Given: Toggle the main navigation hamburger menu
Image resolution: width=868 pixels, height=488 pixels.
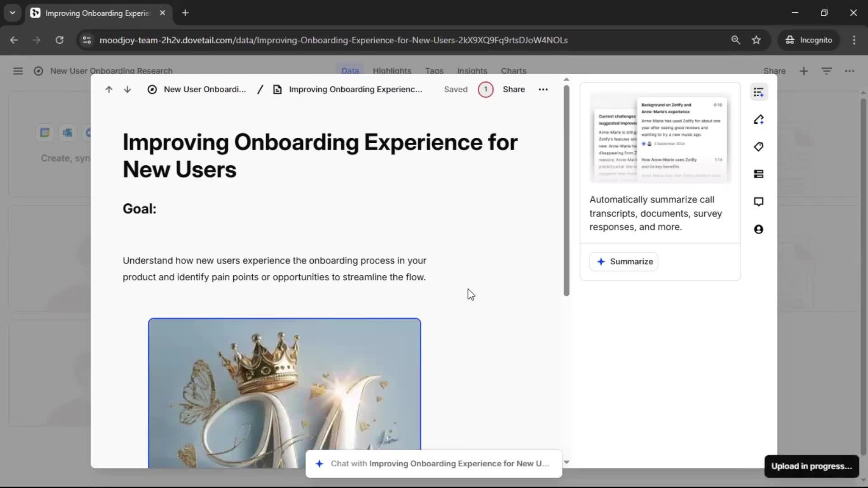Looking at the screenshot, I should (18, 71).
